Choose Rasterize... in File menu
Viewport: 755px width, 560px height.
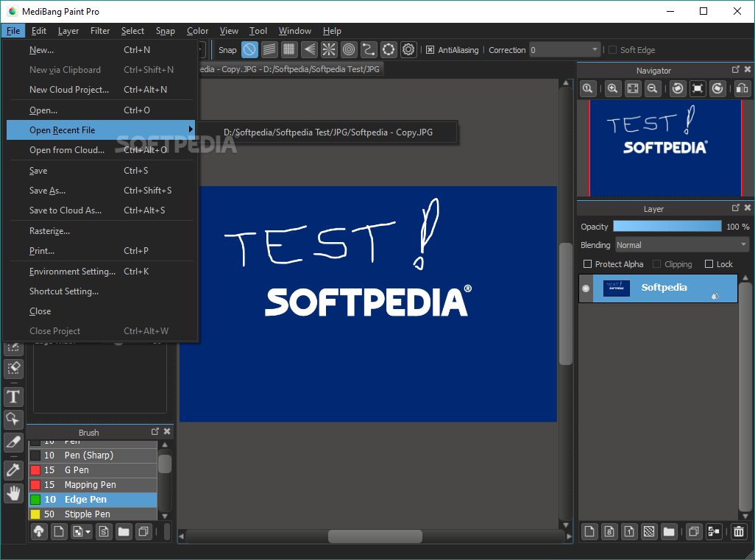click(x=101, y=231)
